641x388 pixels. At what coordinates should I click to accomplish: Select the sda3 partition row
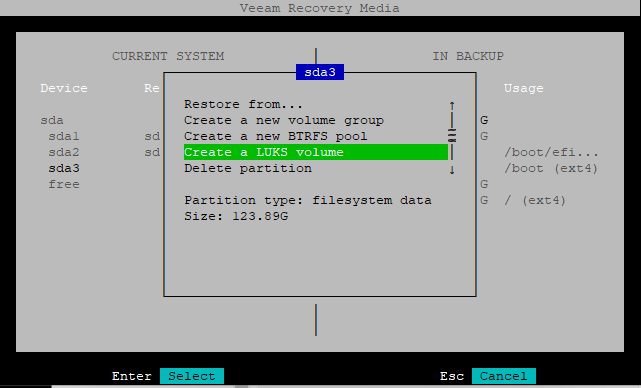(64, 168)
